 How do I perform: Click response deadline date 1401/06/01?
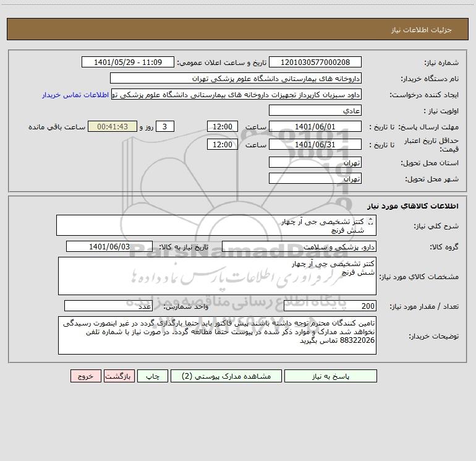pos(315,126)
